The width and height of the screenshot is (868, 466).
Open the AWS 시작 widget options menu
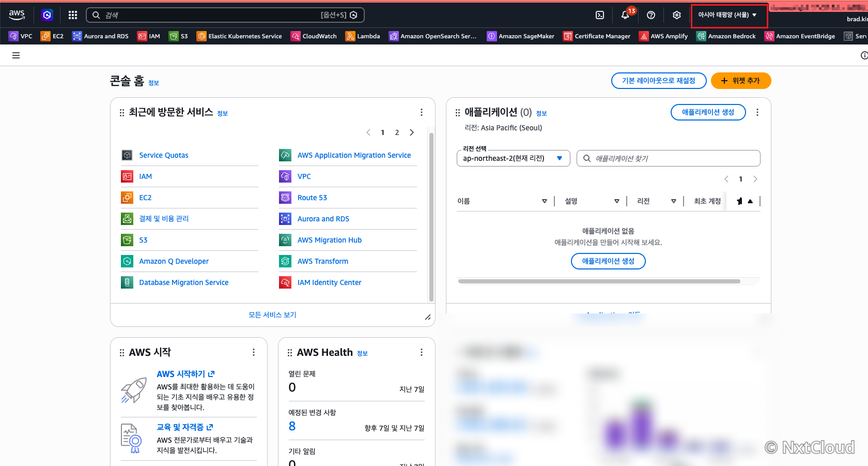(x=254, y=352)
